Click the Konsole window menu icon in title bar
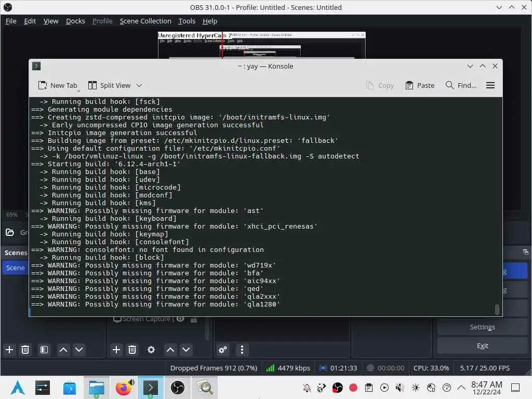This screenshot has width=532, height=399. (x=36, y=66)
